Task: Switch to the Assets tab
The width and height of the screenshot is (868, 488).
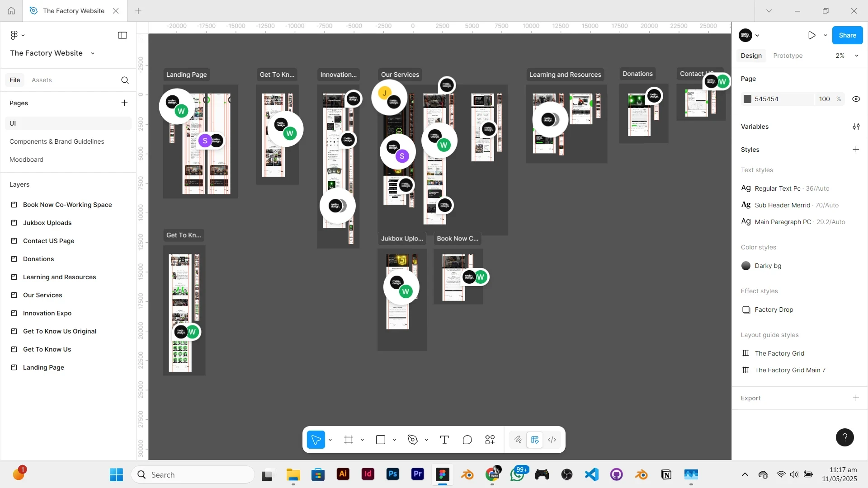Action: click(x=42, y=80)
